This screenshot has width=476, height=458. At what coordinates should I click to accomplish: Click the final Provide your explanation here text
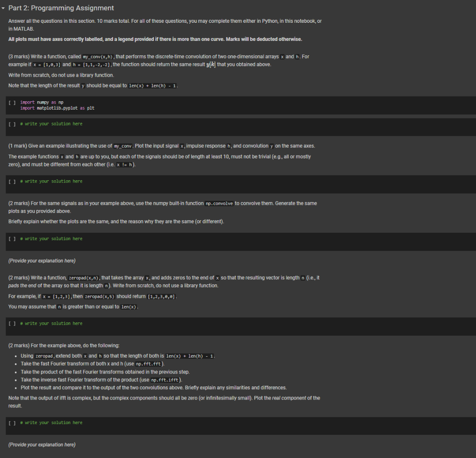tap(42, 445)
